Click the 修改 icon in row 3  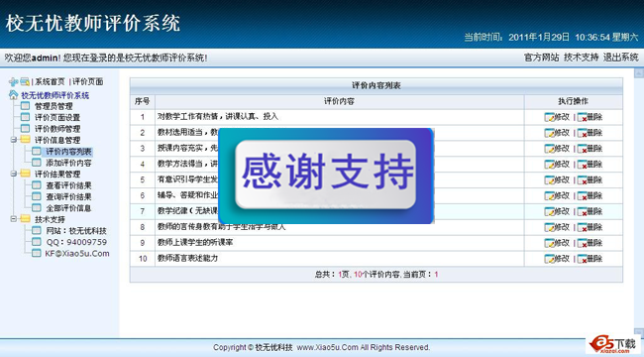(549, 149)
